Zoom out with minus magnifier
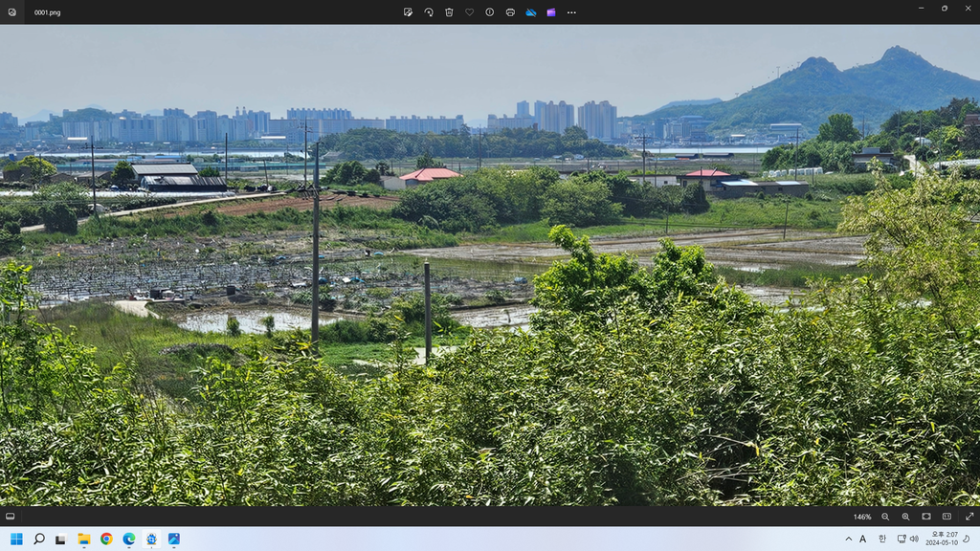 [x=885, y=517]
